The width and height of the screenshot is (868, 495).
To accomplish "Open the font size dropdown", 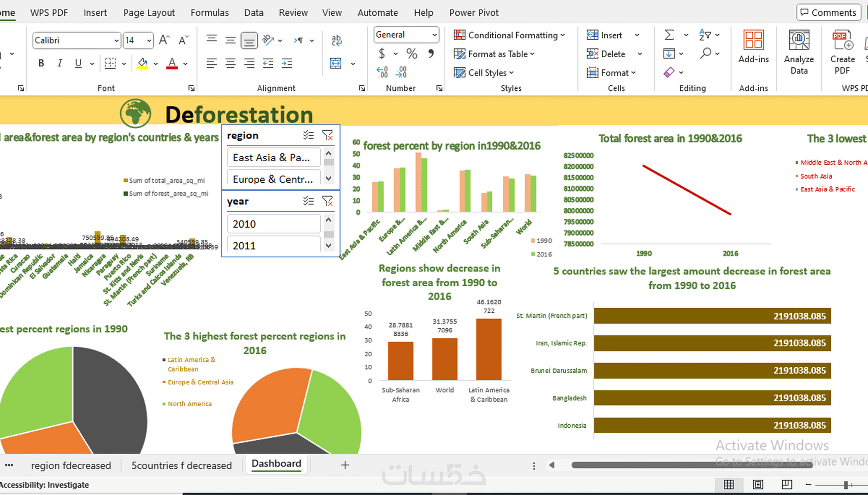I will pos(149,40).
